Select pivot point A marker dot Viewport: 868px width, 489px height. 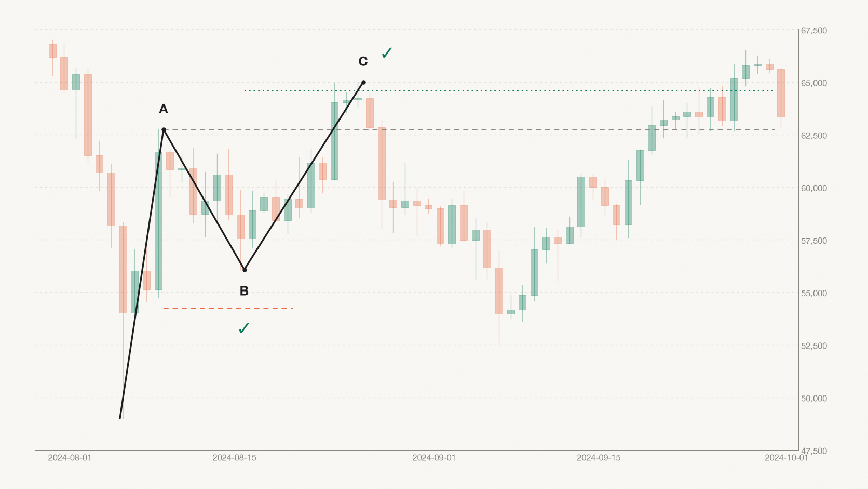164,129
